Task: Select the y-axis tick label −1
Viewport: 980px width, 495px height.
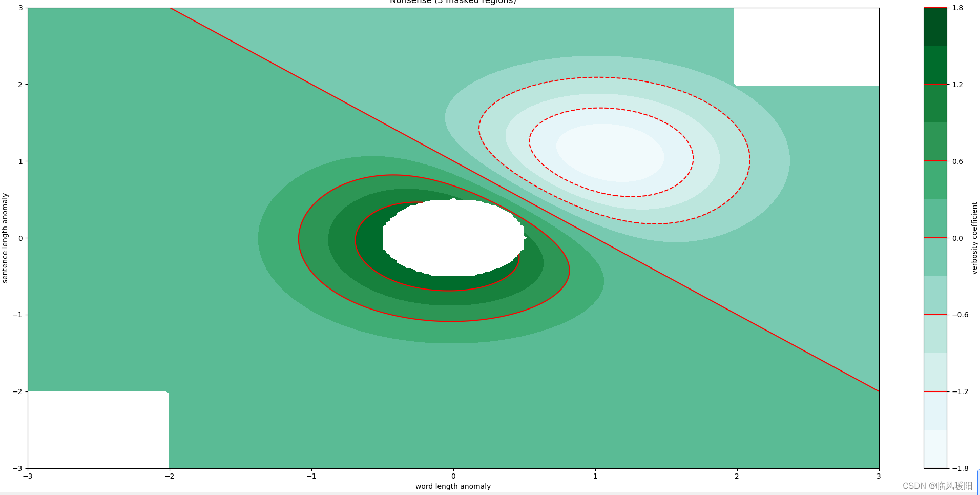Action: click(x=18, y=315)
